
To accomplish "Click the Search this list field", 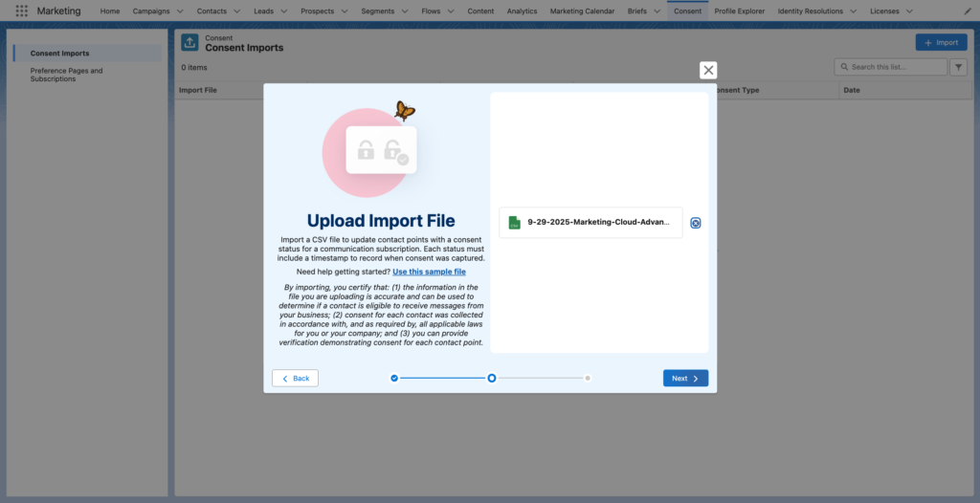I will pos(888,67).
